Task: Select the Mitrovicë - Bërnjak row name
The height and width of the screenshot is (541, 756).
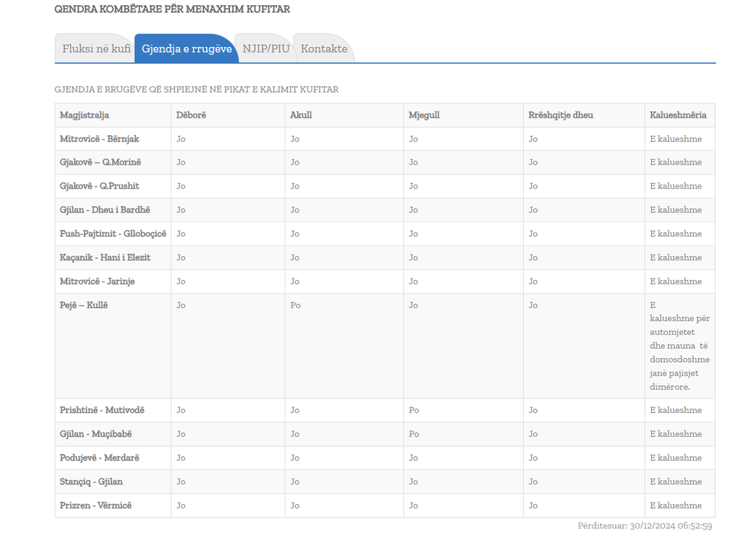Action: (100, 139)
